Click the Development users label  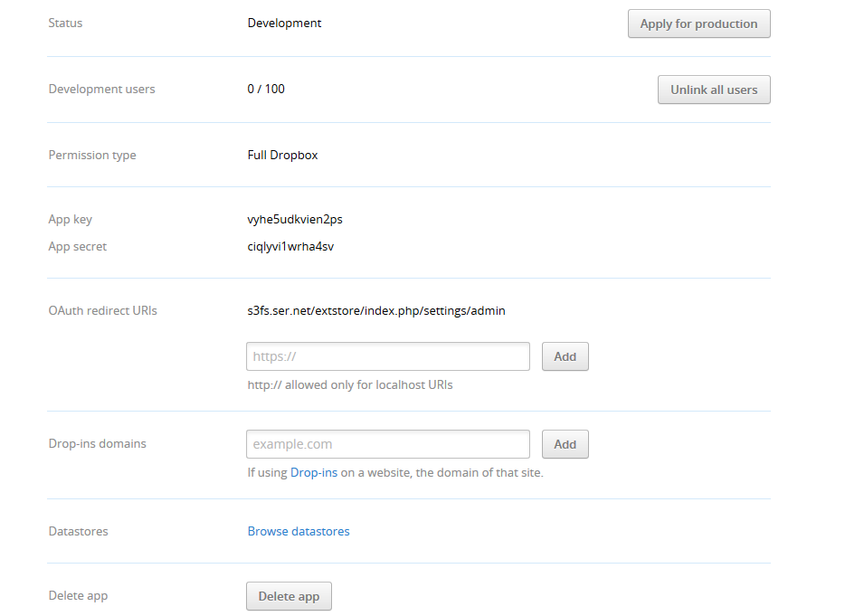[x=102, y=89]
